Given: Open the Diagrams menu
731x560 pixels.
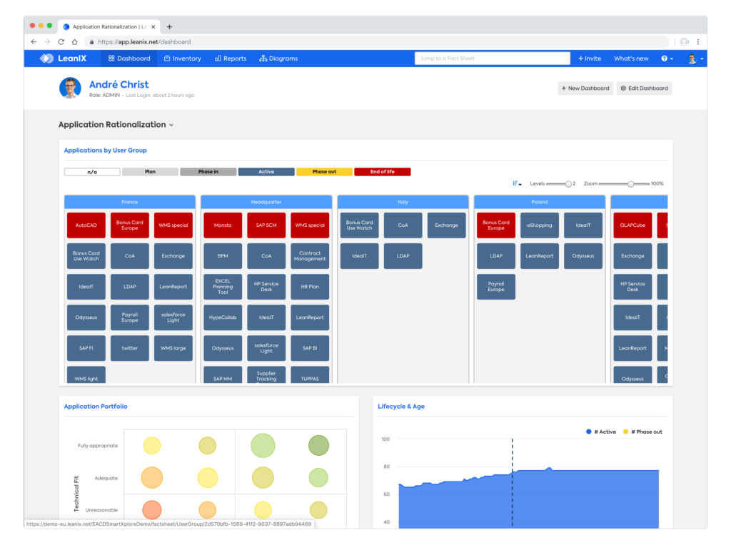Looking at the screenshot, I should pos(278,58).
